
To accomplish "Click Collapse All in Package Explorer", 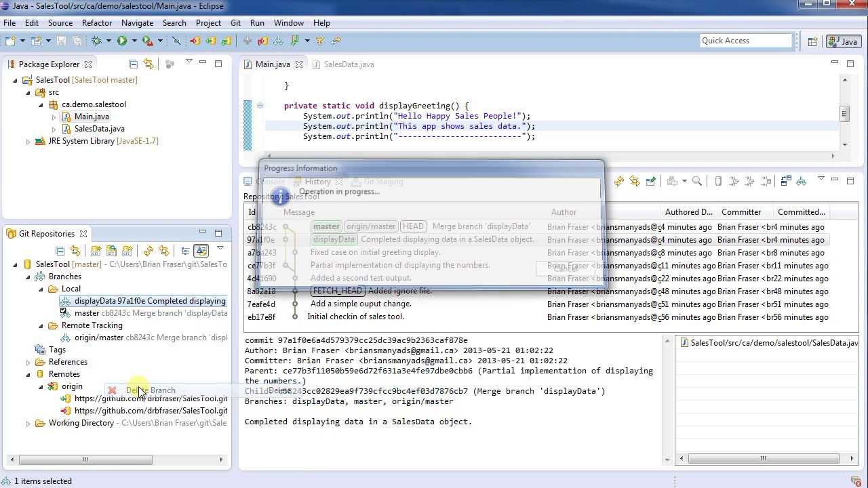I will 133,64.
